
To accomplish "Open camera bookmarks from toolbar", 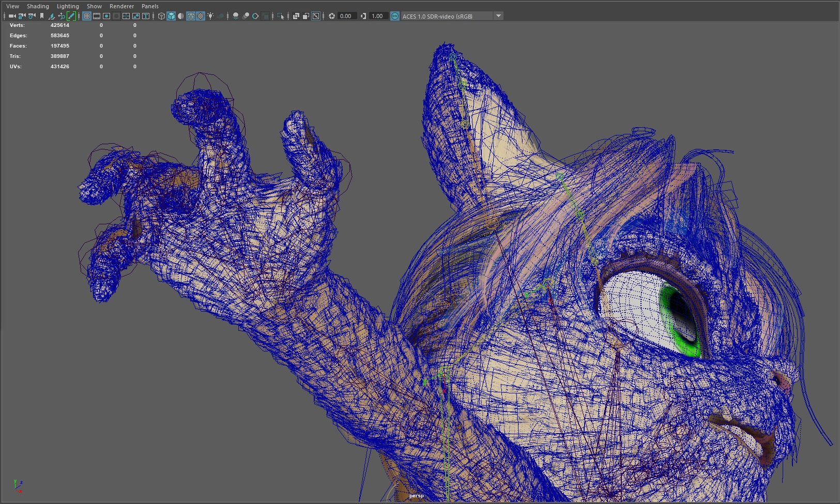I will coord(42,16).
